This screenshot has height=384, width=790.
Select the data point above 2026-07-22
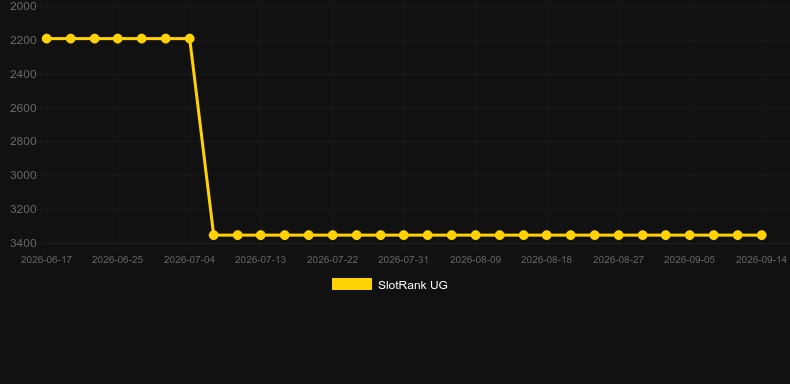333,235
